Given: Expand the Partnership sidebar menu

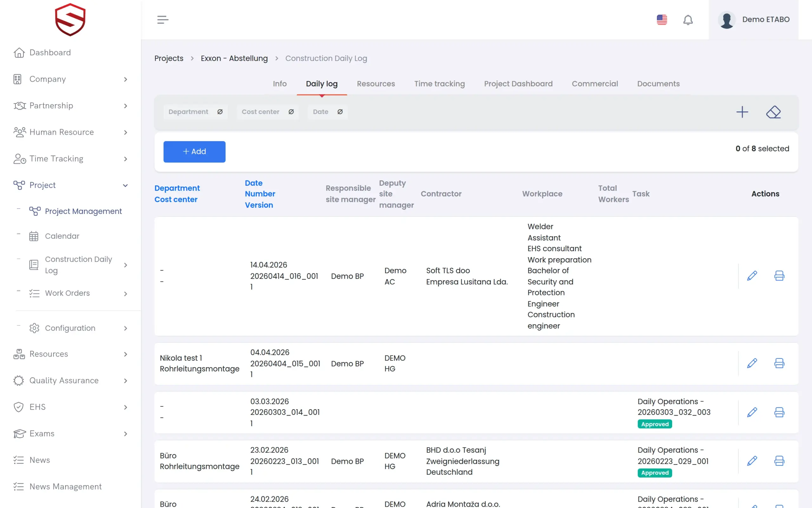Looking at the screenshot, I should [70, 106].
